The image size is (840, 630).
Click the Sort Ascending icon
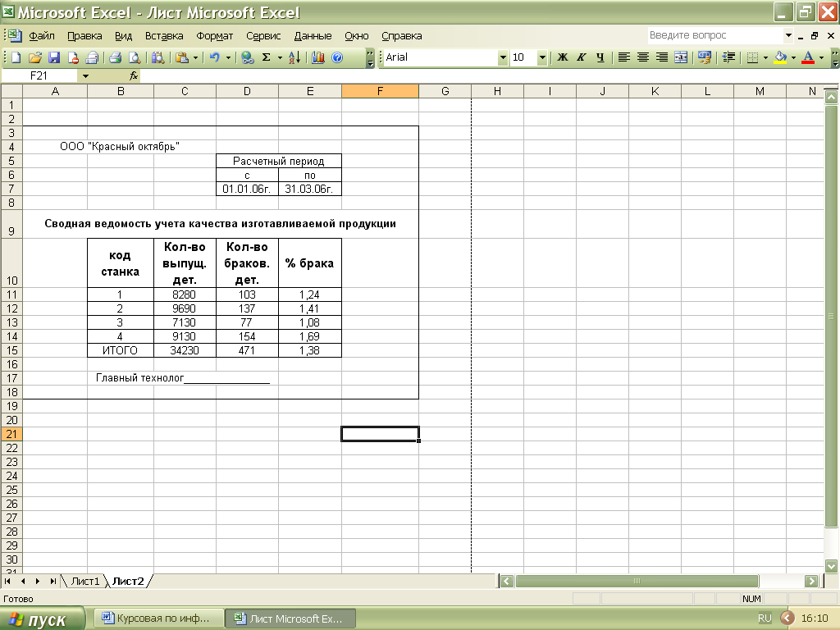pos(295,57)
